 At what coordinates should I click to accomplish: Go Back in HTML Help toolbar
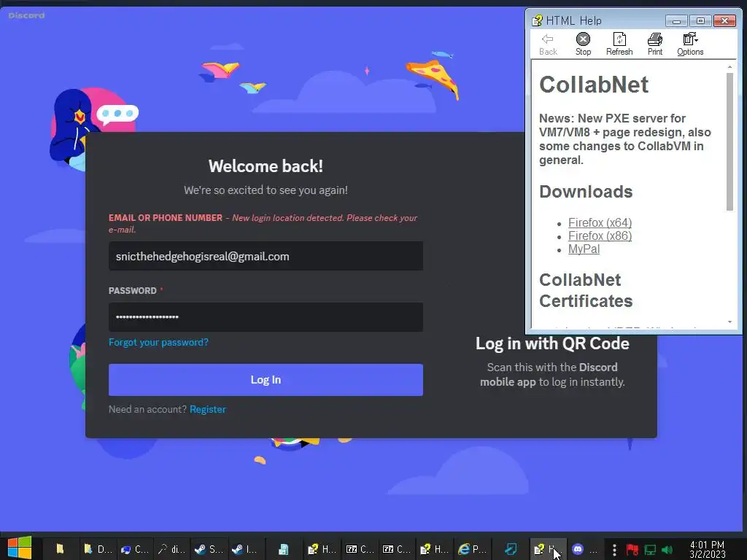point(548,44)
